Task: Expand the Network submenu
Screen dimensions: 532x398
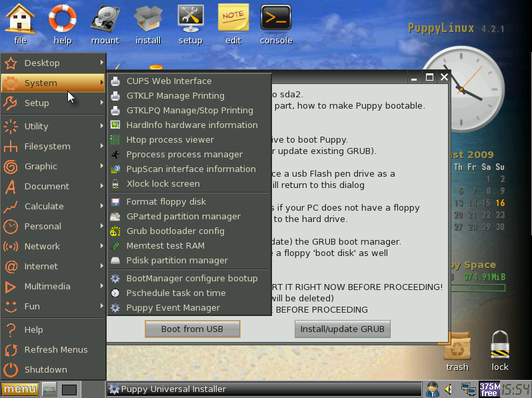Action: coord(53,246)
